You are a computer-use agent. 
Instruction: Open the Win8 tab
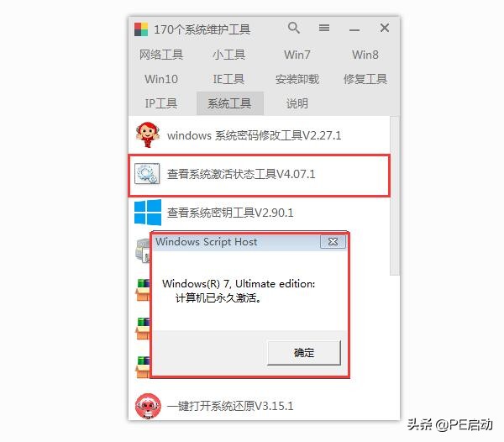coord(365,55)
